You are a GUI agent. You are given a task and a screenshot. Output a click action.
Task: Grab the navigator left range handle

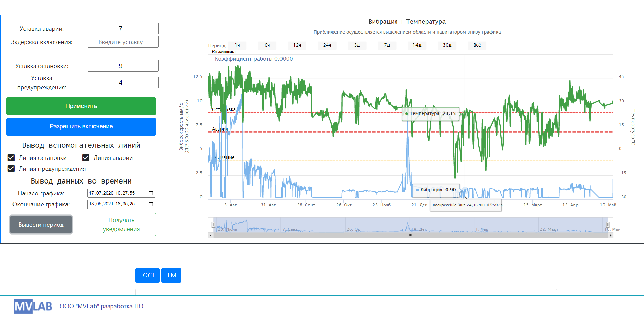[x=213, y=225]
